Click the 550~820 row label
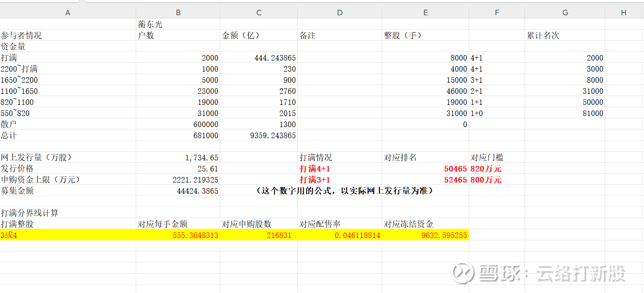This screenshot has width=644, height=293. [x=68, y=113]
